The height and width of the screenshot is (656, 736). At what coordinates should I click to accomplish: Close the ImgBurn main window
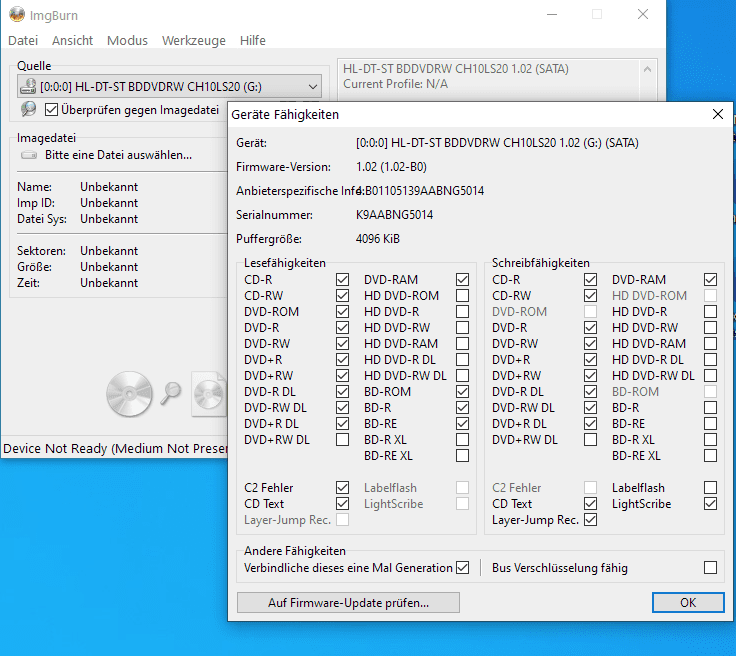point(643,15)
